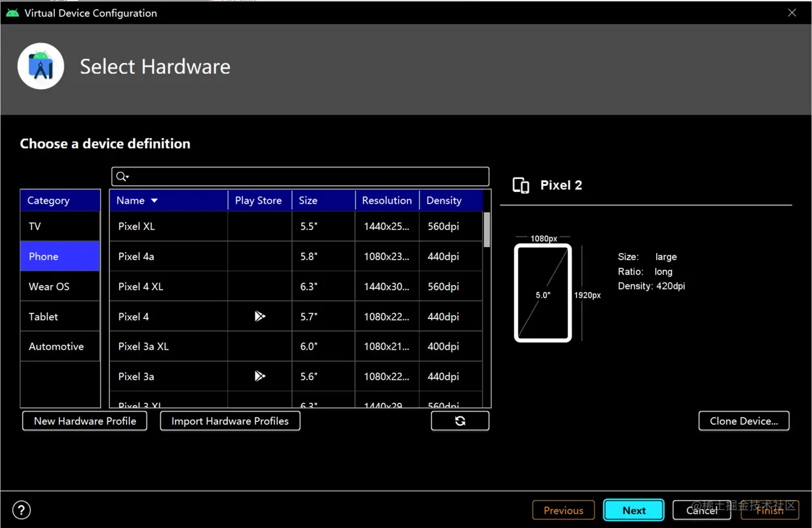Viewport: 812px width, 528px height.
Task: Sort by Density column header
Action: click(x=451, y=200)
